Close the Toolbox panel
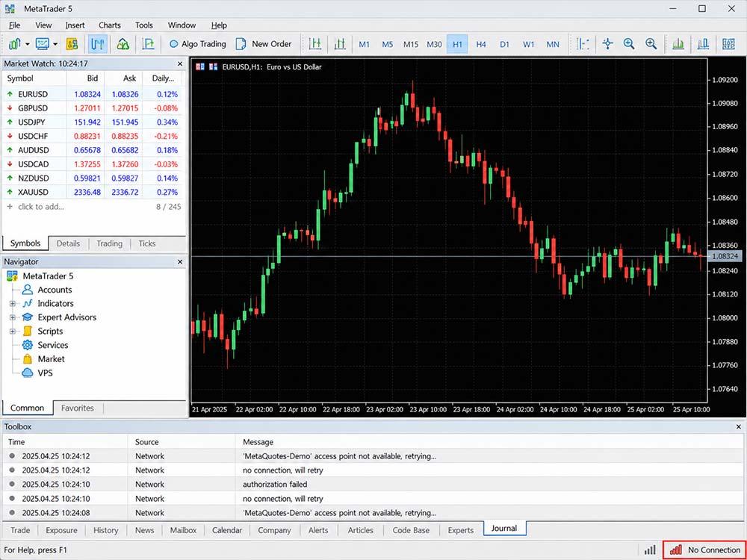This screenshot has width=747, height=560. click(739, 427)
